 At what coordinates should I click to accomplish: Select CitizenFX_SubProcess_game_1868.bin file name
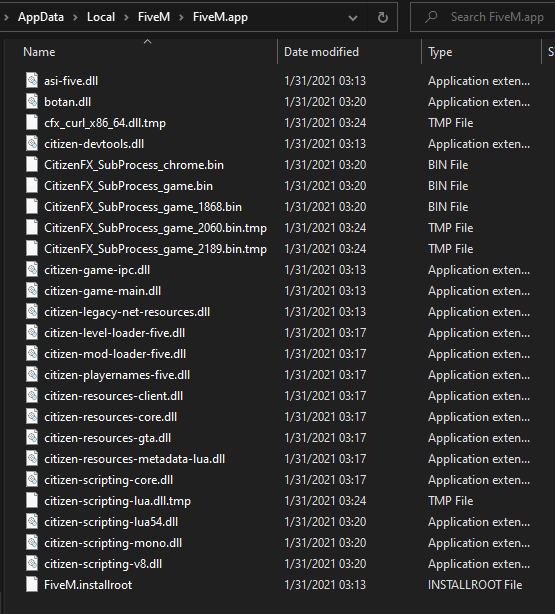pos(143,207)
